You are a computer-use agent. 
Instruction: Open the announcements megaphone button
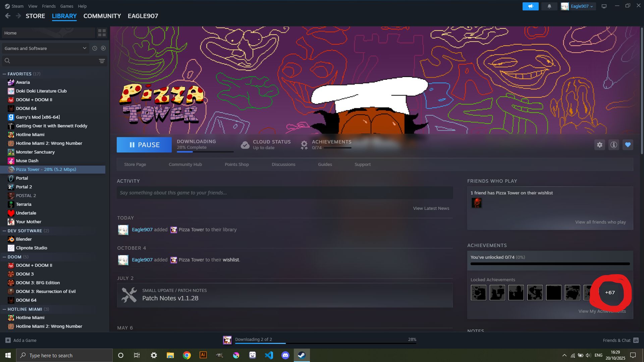[530, 6]
